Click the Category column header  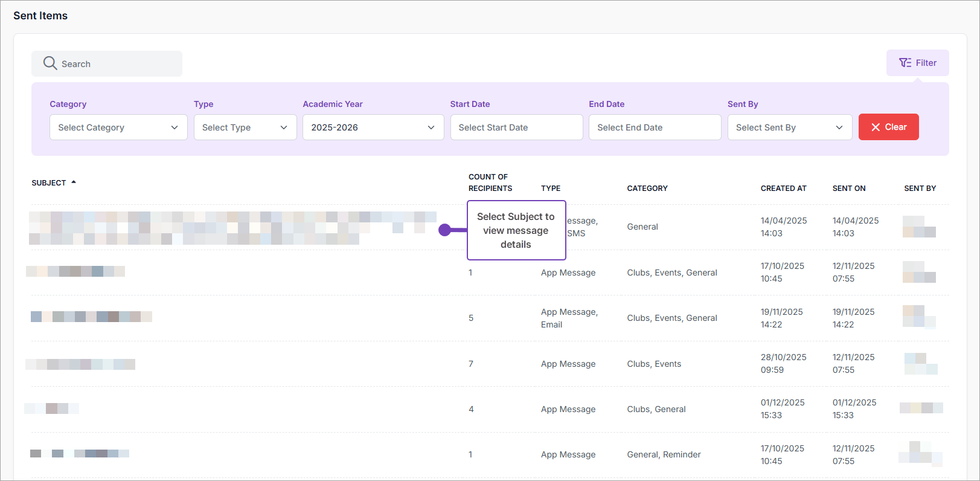647,189
